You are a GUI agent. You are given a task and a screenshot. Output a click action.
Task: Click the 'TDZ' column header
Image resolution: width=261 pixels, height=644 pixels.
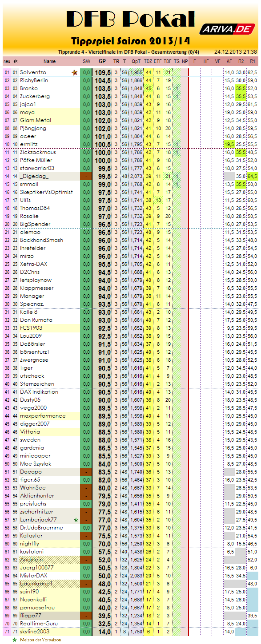point(148,61)
